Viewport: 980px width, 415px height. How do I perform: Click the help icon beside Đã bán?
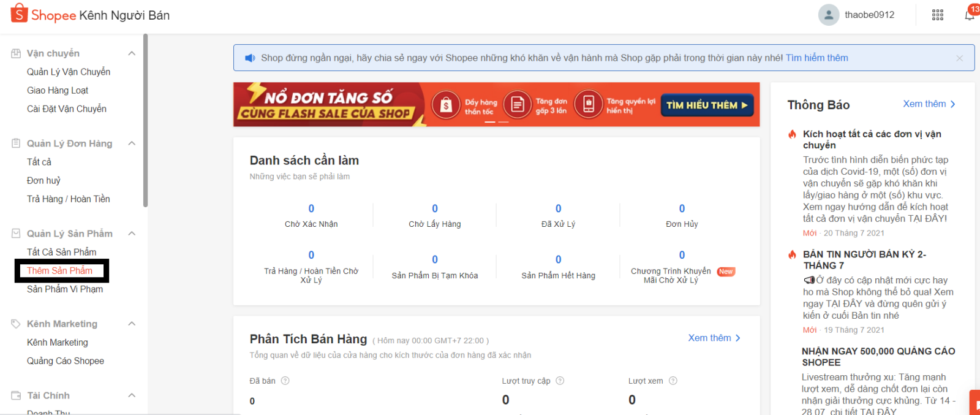pyautogui.click(x=285, y=381)
